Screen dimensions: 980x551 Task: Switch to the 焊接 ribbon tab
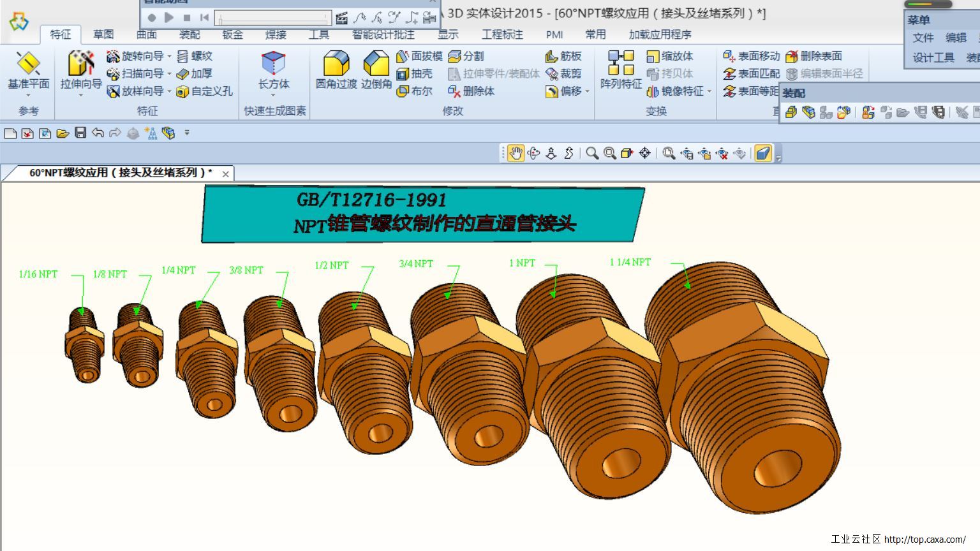[276, 34]
